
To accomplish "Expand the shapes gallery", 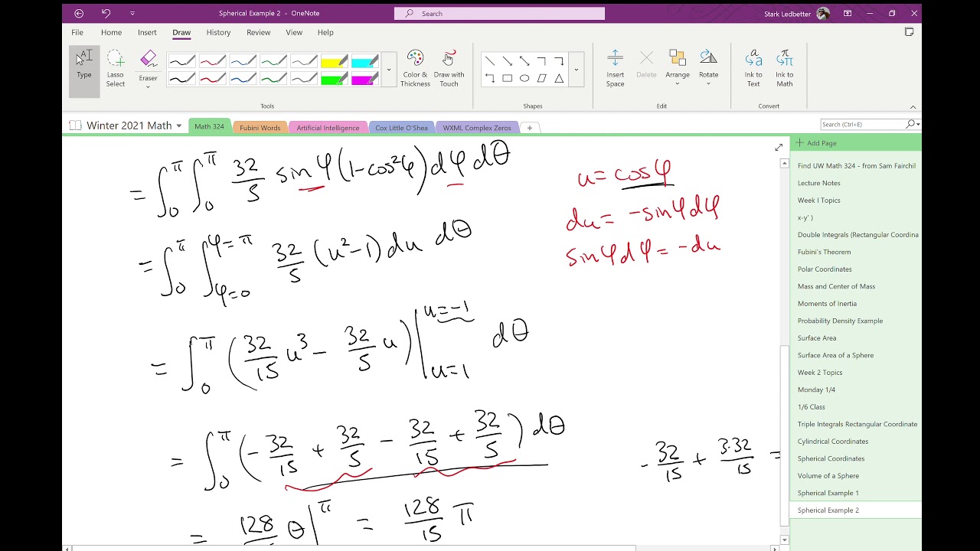I will [x=577, y=70].
